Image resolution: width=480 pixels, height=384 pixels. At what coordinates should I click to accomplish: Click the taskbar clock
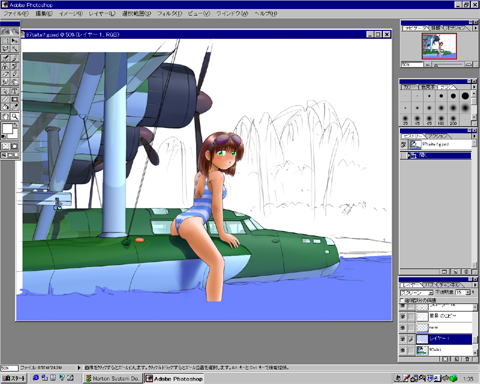point(468,379)
